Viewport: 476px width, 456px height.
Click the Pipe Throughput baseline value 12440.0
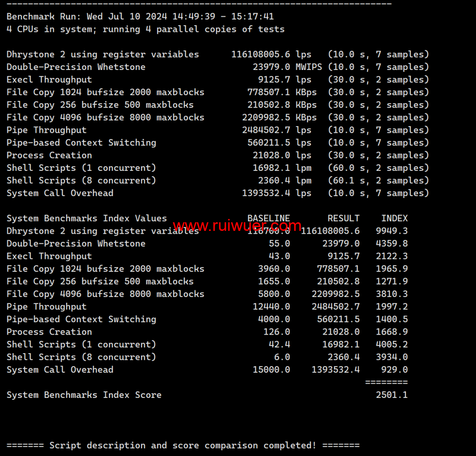pos(271,307)
